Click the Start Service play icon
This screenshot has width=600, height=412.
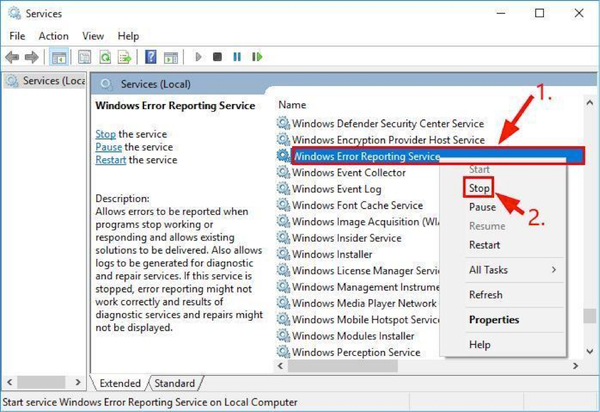coord(198,57)
